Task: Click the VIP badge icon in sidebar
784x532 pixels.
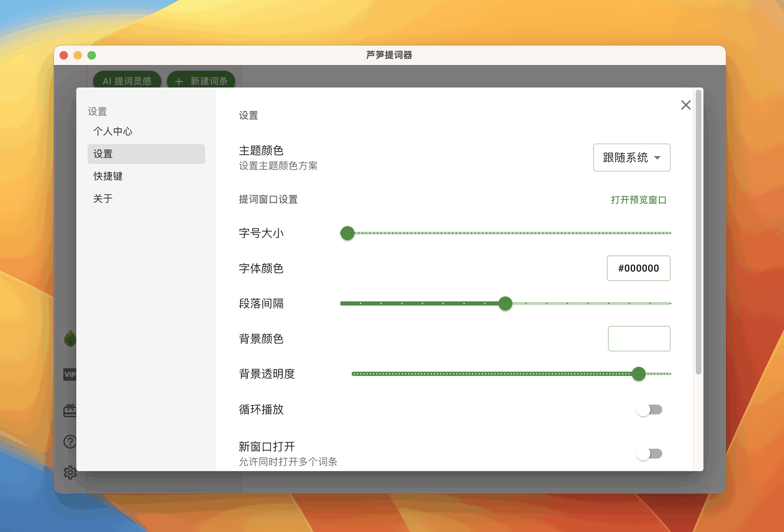Action: 70,374
